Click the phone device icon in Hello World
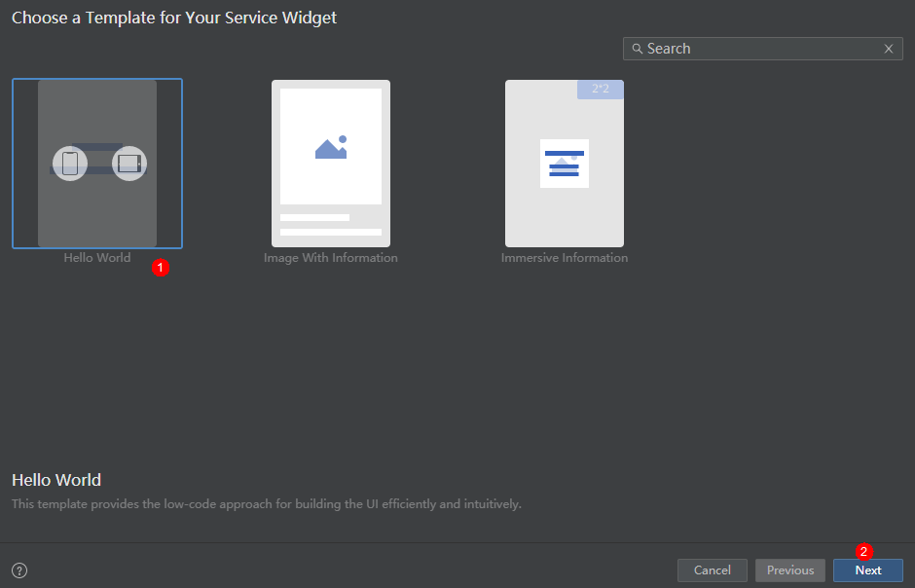The height and width of the screenshot is (588, 915). [70, 164]
